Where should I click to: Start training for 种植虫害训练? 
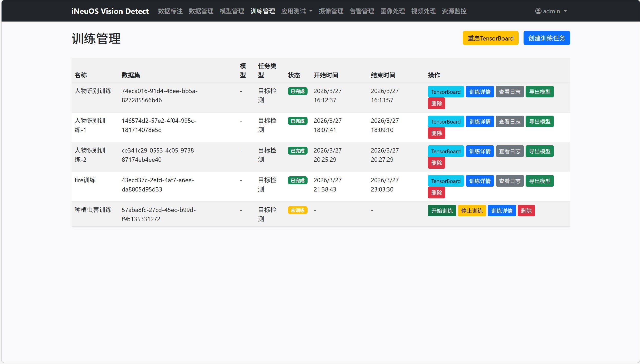pyautogui.click(x=442, y=211)
